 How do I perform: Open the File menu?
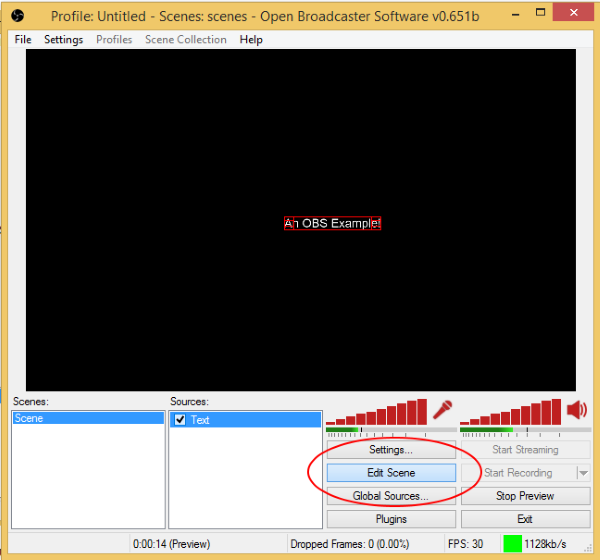[x=23, y=40]
